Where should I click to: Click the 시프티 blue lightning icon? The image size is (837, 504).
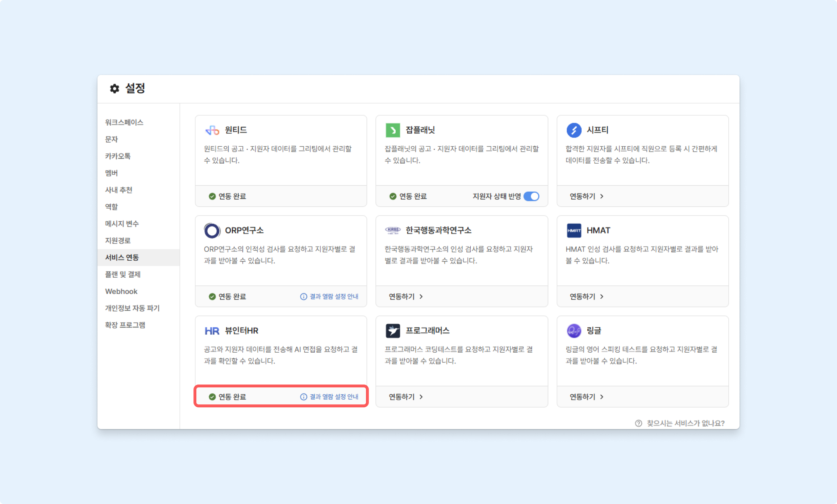(574, 130)
